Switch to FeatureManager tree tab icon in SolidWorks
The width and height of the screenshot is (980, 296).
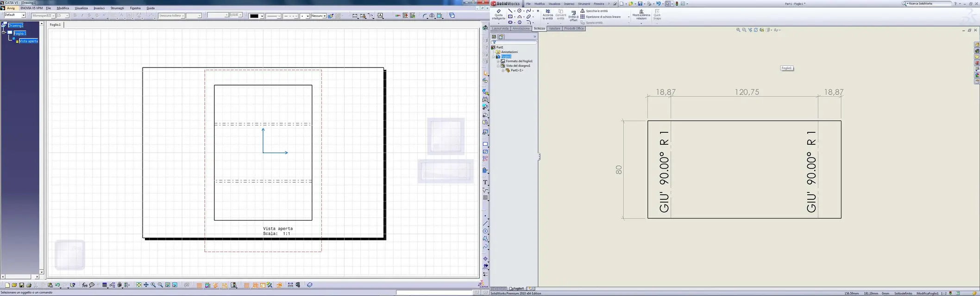tap(494, 37)
